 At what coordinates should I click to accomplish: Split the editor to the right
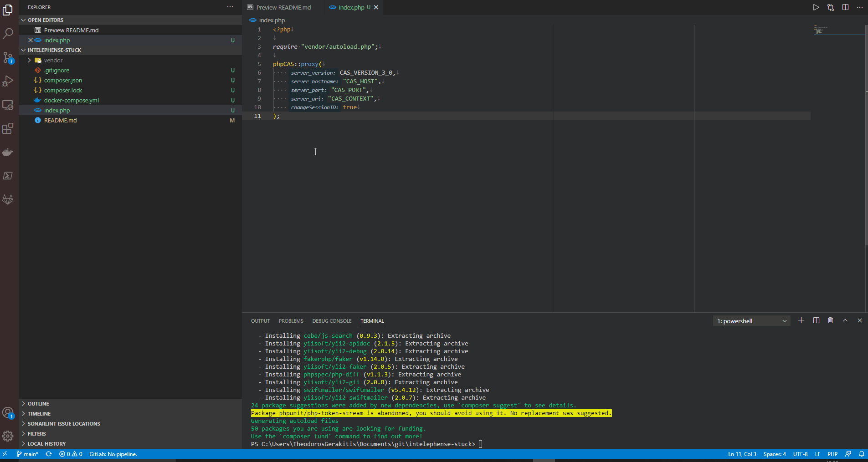pos(845,7)
